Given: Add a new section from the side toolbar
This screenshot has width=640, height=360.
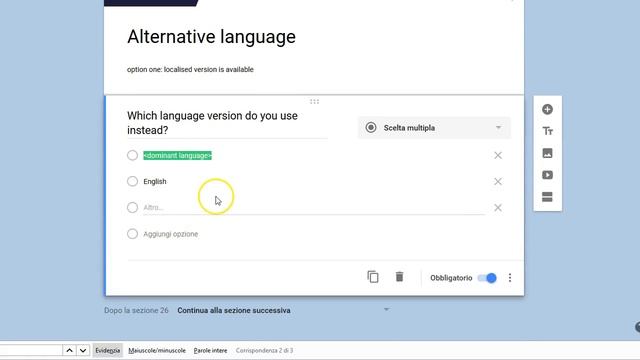Looking at the screenshot, I should click(547, 197).
